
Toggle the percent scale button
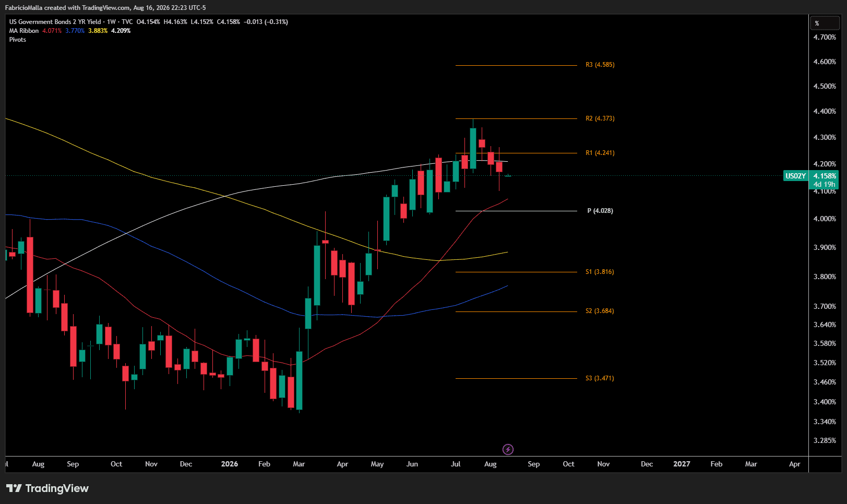click(x=825, y=23)
